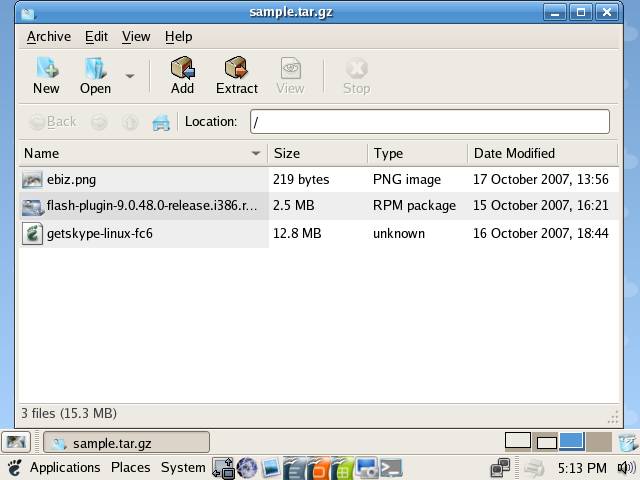This screenshot has height=480, width=640.
Task: Open the Applications menu in panel
Action: tap(64, 467)
